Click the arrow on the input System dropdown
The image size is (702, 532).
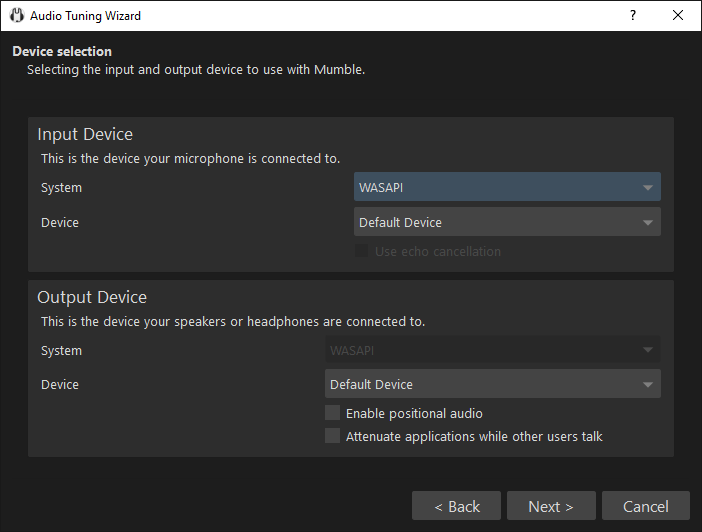point(648,188)
